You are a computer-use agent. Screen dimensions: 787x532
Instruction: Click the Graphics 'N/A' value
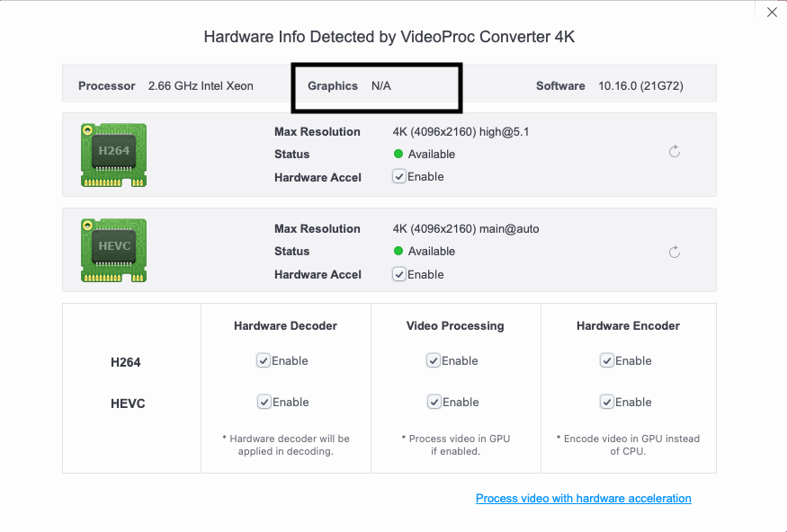(x=381, y=85)
